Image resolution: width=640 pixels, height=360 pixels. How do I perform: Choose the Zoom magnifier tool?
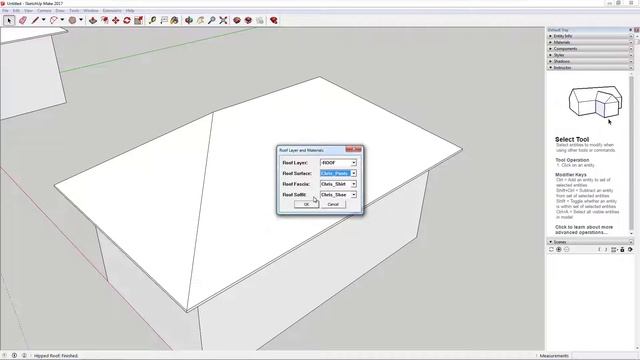pyautogui.click(x=211, y=20)
